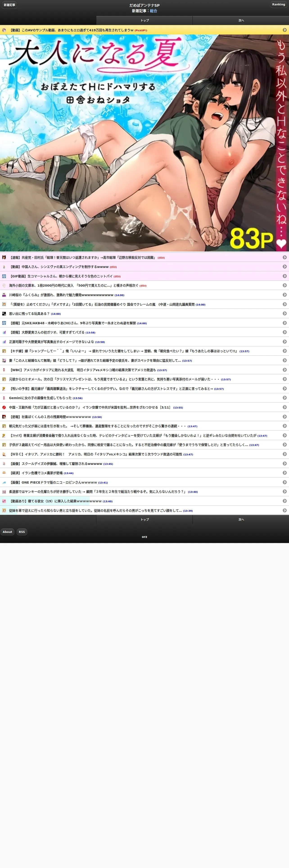Screen dimensions: 289x868
Task: Click the site icon beside 木崎ゆりあ row
Action: coord(4,323)
